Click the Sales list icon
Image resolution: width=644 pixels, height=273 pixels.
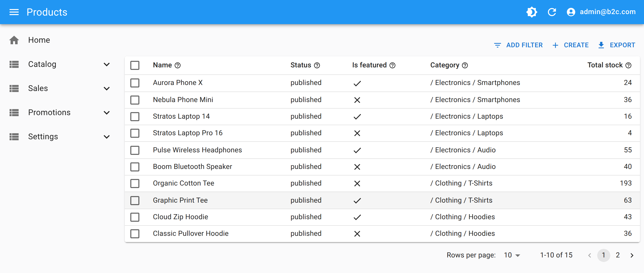[x=14, y=88]
